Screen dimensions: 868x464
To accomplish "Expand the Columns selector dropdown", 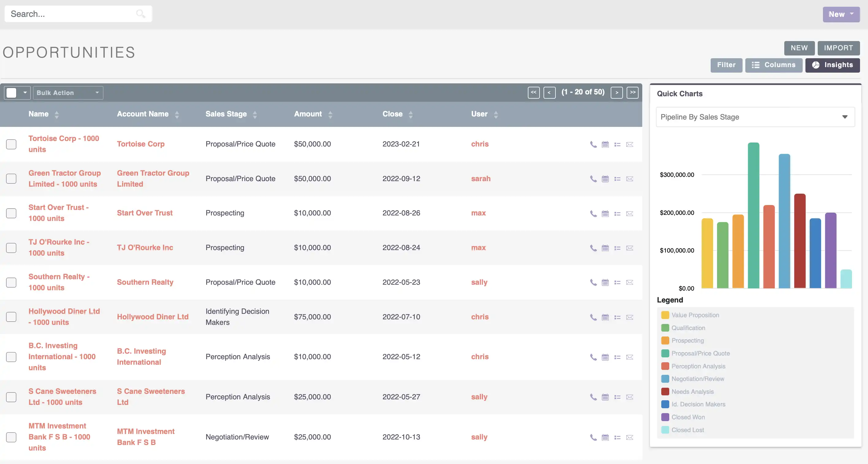I will [x=773, y=64].
